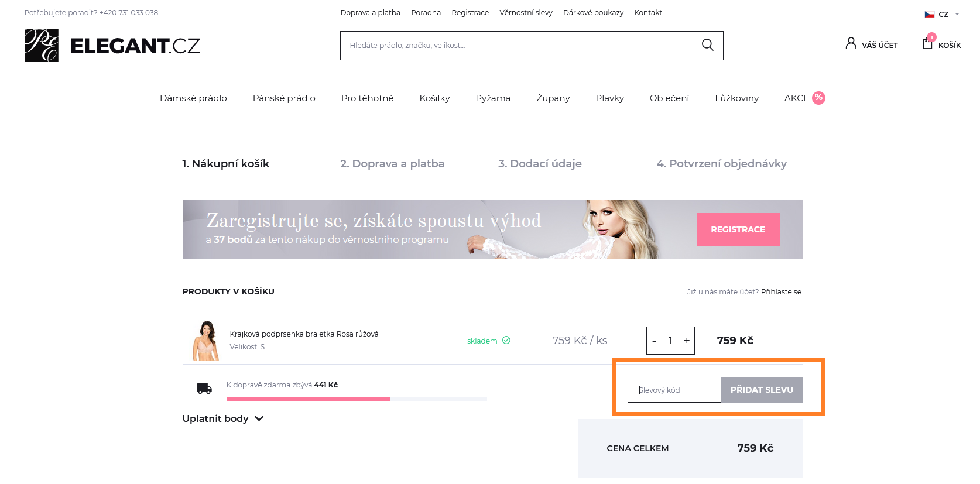
Task: Click the Elegant.cz logo
Action: tap(112, 46)
